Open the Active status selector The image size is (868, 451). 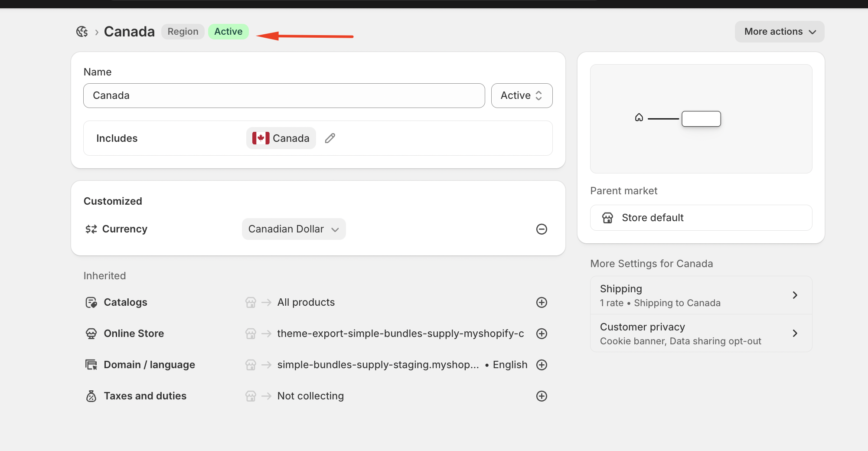pyautogui.click(x=522, y=95)
